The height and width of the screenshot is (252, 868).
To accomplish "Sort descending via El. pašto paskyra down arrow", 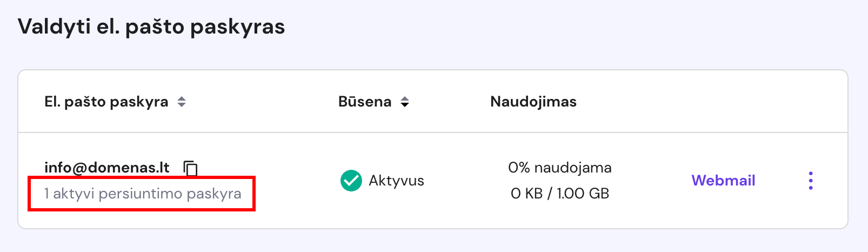I will coord(182,105).
